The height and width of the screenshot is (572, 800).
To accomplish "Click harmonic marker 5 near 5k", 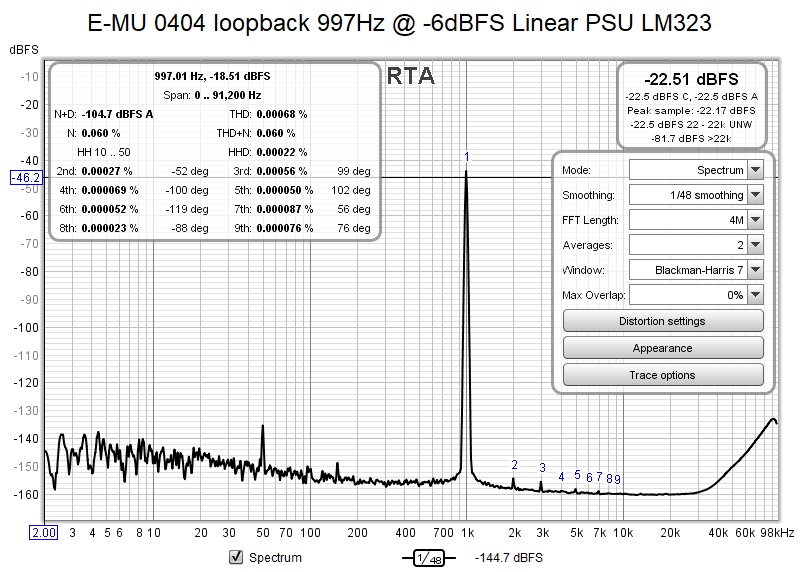I will click(577, 475).
